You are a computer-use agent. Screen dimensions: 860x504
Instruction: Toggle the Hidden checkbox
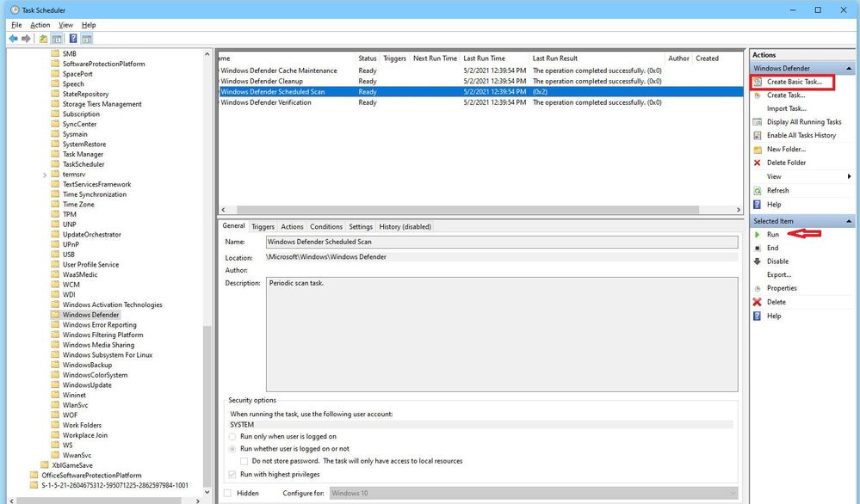[228, 493]
